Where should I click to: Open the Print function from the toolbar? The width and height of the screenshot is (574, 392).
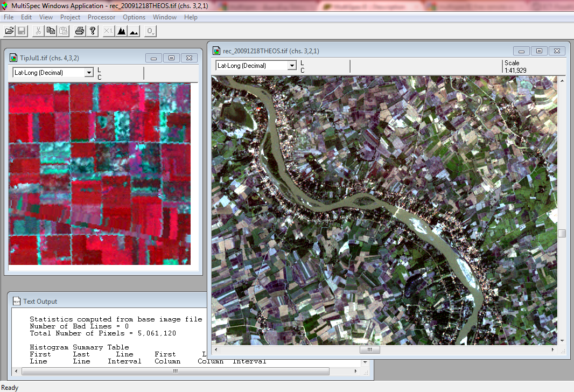point(79,31)
